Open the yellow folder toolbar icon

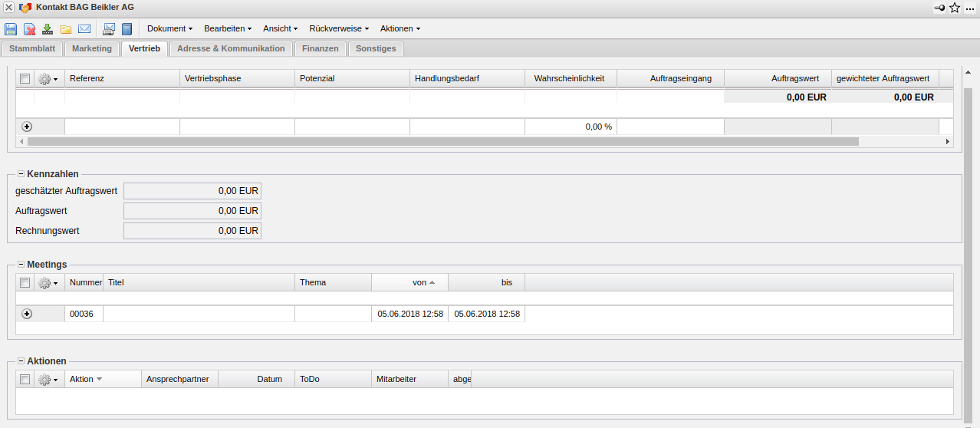[x=66, y=29]
